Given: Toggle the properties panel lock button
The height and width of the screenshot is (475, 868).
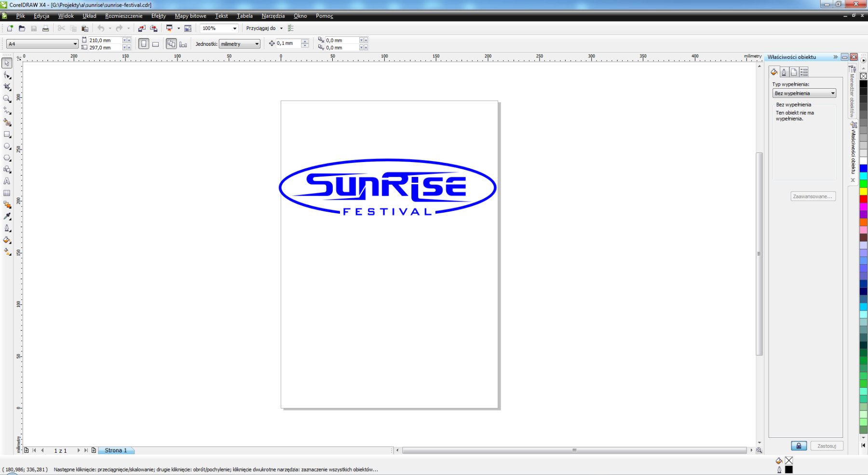Looking at the screenshot, I should pos(799,446).
